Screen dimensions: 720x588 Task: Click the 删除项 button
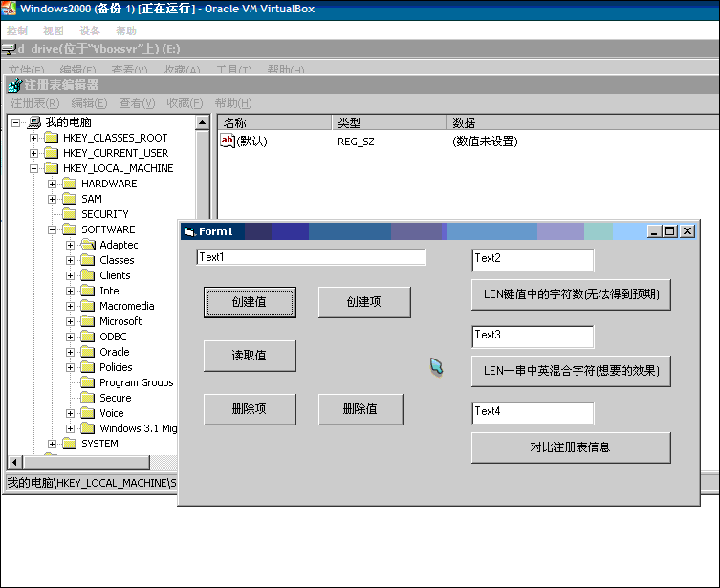pos(250,409)
